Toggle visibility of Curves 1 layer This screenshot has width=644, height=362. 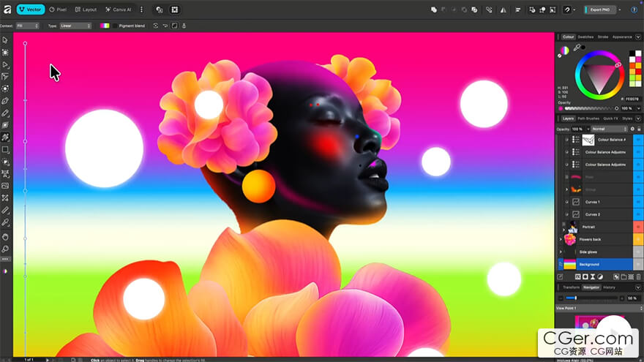(637, 202)
